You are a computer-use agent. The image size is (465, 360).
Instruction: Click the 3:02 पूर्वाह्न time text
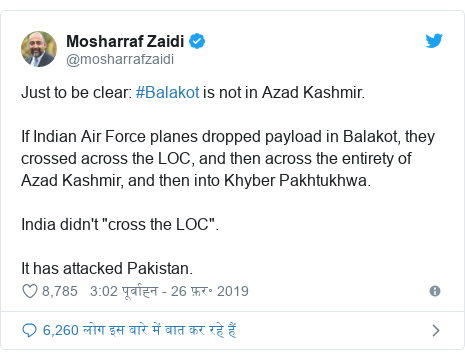(x=124, y=291)
